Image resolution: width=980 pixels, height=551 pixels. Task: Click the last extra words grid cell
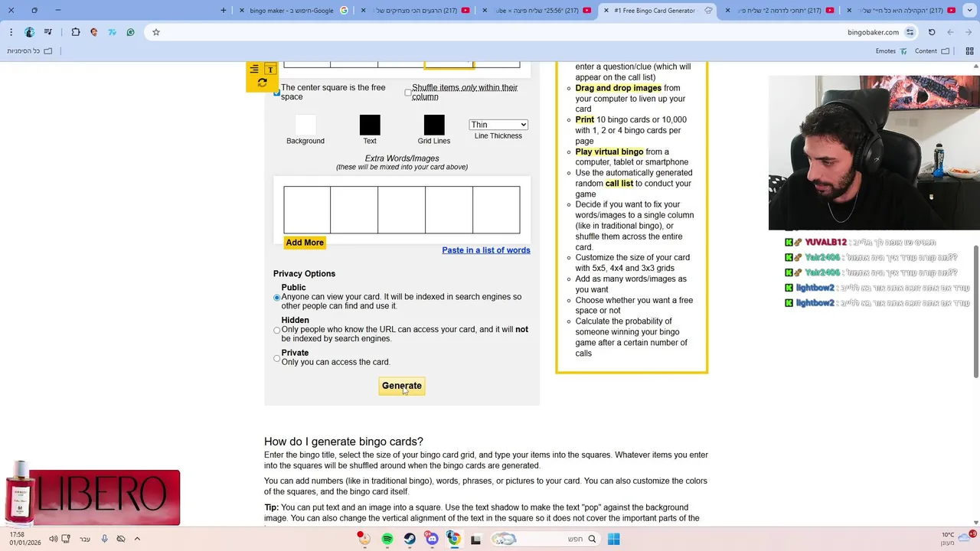[x=496, y=210]
